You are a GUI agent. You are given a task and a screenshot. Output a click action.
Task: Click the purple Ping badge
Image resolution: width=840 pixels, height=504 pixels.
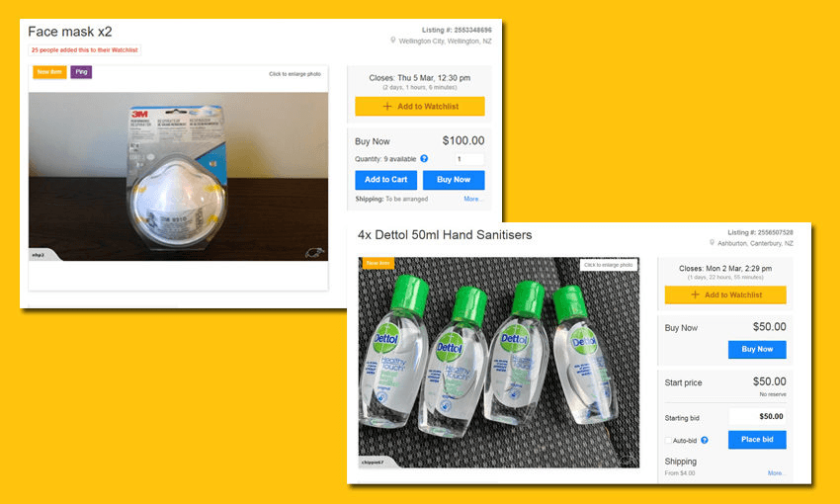81,72
